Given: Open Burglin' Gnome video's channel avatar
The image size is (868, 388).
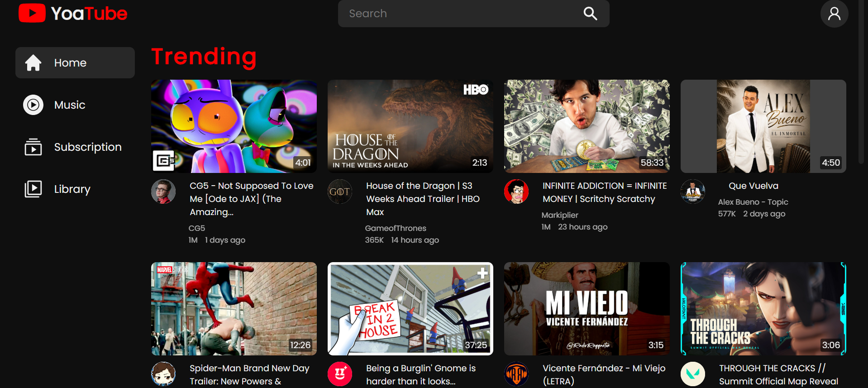Looking at the screenshot, I should (340, 374).
